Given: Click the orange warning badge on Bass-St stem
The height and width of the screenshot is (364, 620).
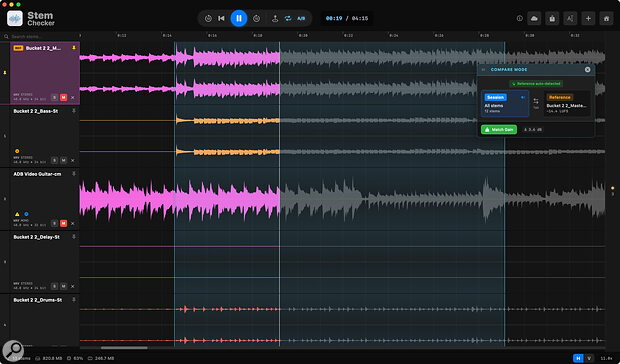Looking at the screenshot, I should click(17, 151).
